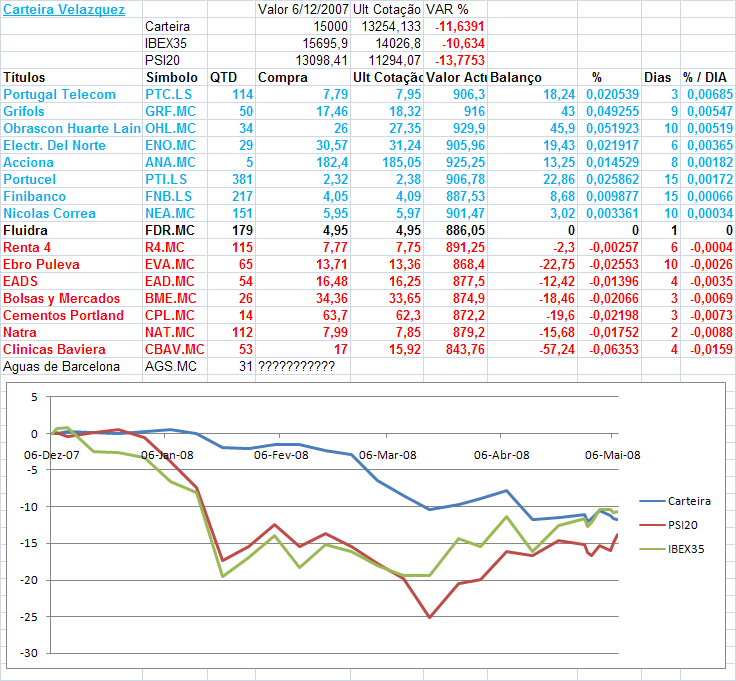Select the Carteira legend entry in chart

[x=675, y=501]
